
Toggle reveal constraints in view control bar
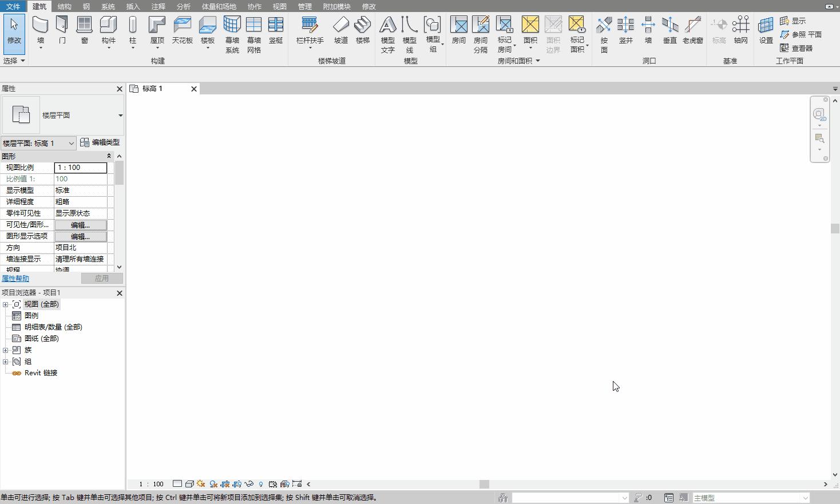pyautogui.click(x=297, y=484)
